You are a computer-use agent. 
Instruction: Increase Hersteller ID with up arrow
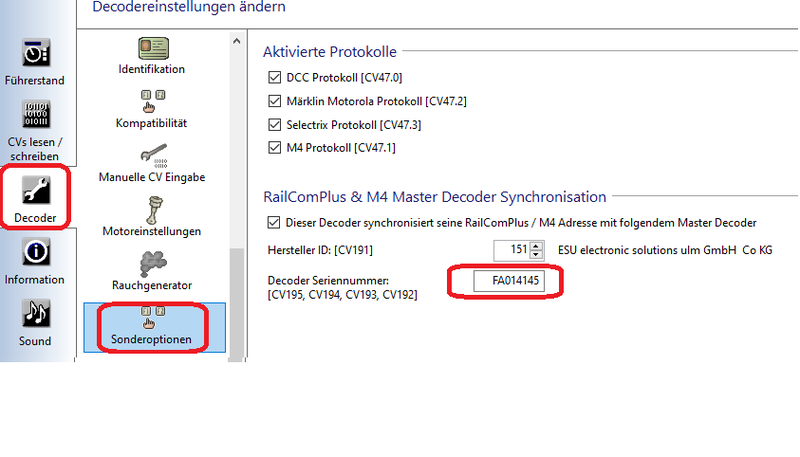[536, 245]
